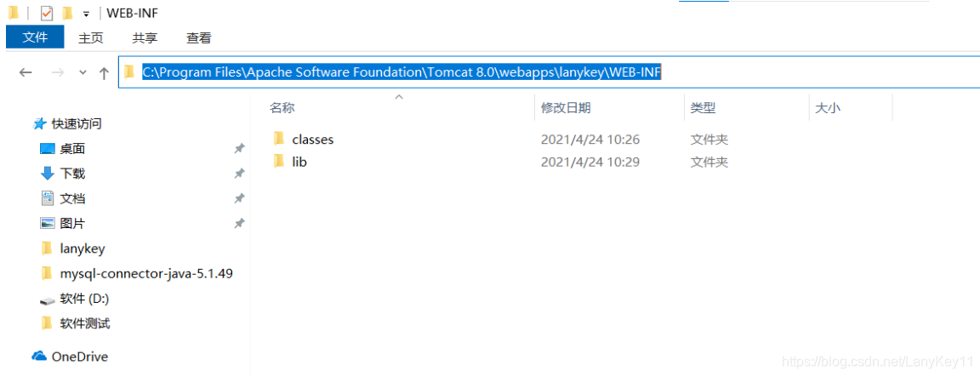Click the OneDrive cloud icon
980x377 pixels.
point(39,357)
